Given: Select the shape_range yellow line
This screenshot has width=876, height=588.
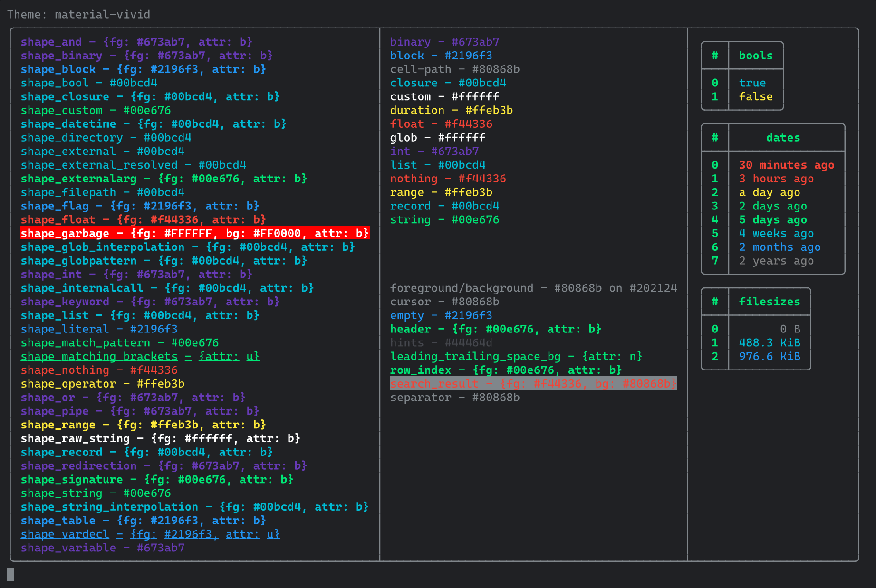Looking at the screenshot, I should [143, 425].
